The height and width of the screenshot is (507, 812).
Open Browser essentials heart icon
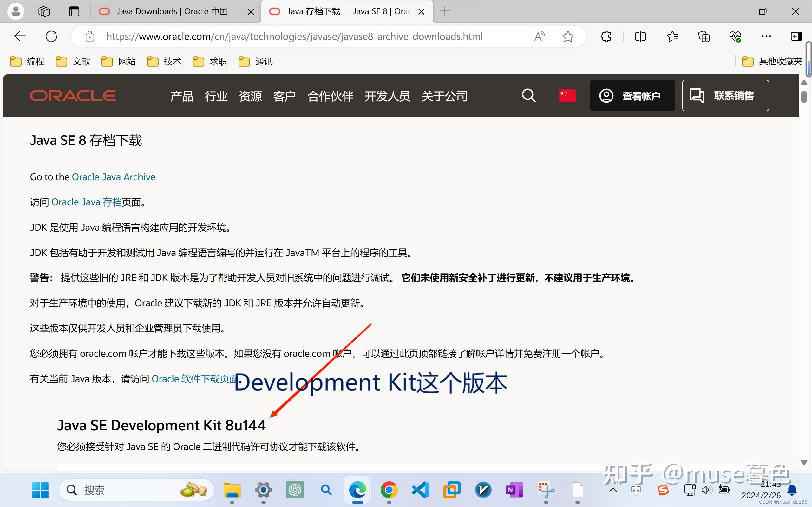tap(735, 36)
